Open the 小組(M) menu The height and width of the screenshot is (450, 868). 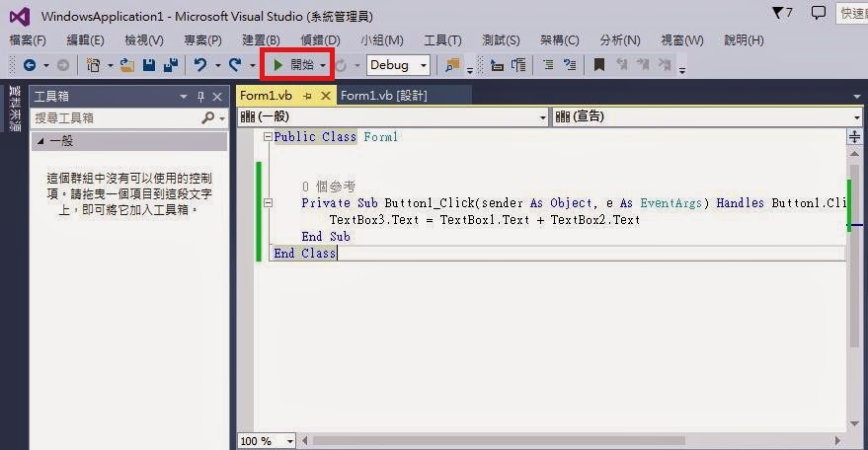[x=382, y=40]
